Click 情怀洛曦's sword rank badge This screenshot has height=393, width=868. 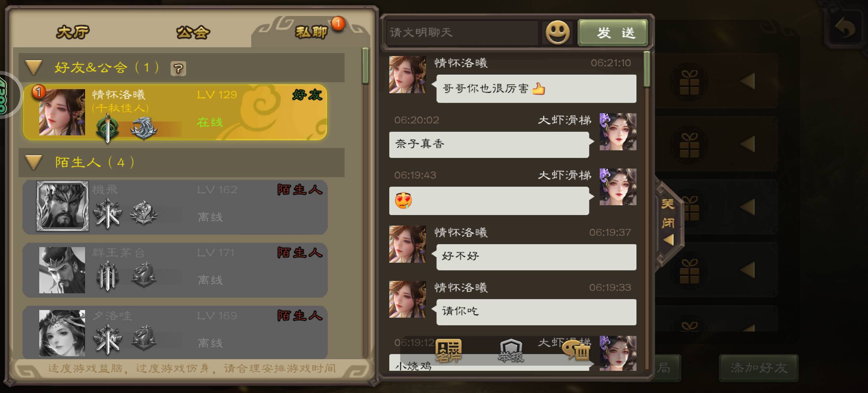pyautogui.click(x=108, y=128)
